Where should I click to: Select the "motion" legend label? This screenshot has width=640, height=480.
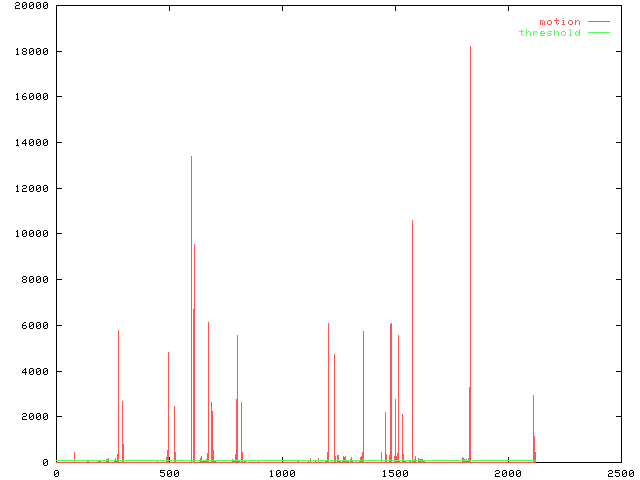point(559,21)
